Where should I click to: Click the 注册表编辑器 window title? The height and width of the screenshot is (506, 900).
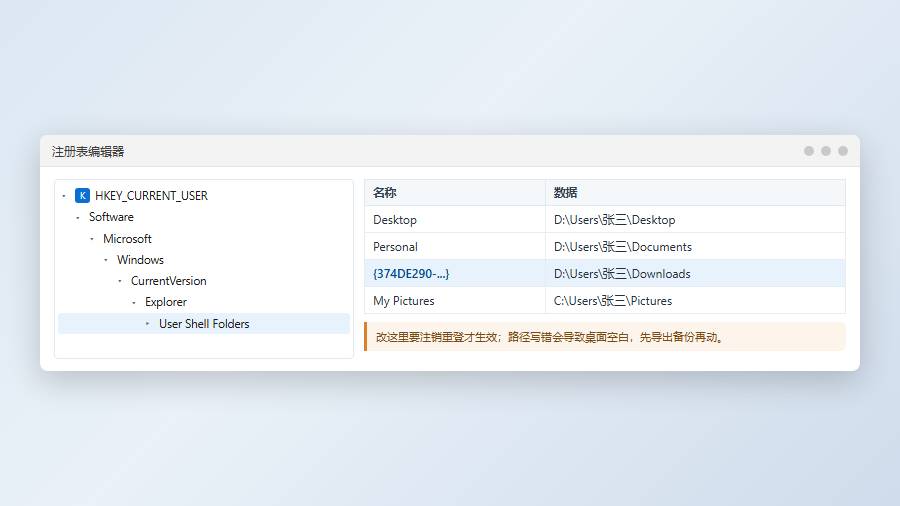88,151
